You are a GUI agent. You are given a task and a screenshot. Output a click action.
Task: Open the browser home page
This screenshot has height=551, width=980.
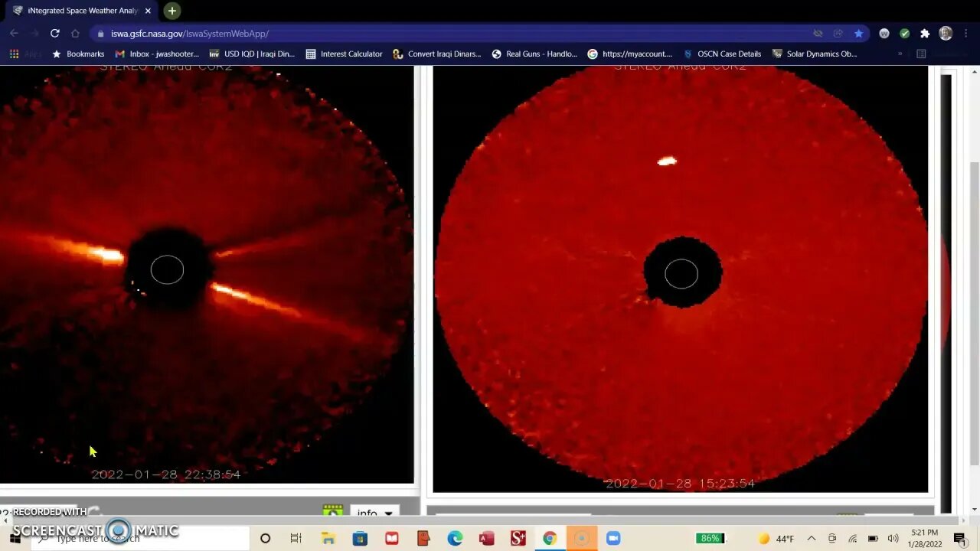click(75, 34)
